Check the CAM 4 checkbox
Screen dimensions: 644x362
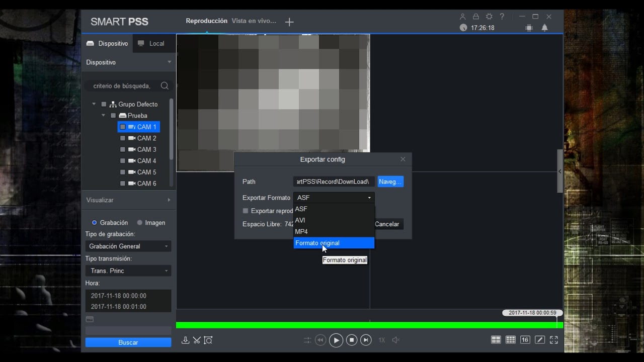click(x=123, y=161)
